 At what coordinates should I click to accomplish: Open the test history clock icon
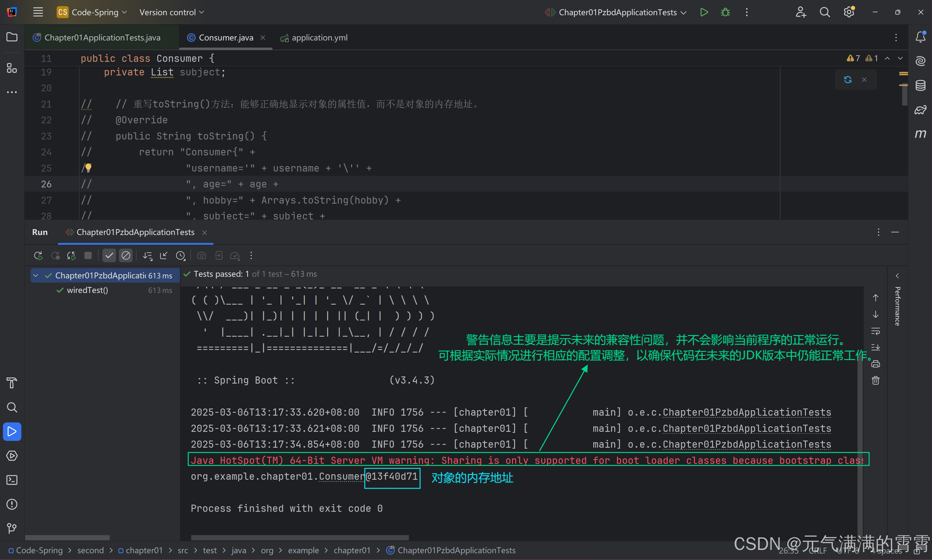pos(180,255)
